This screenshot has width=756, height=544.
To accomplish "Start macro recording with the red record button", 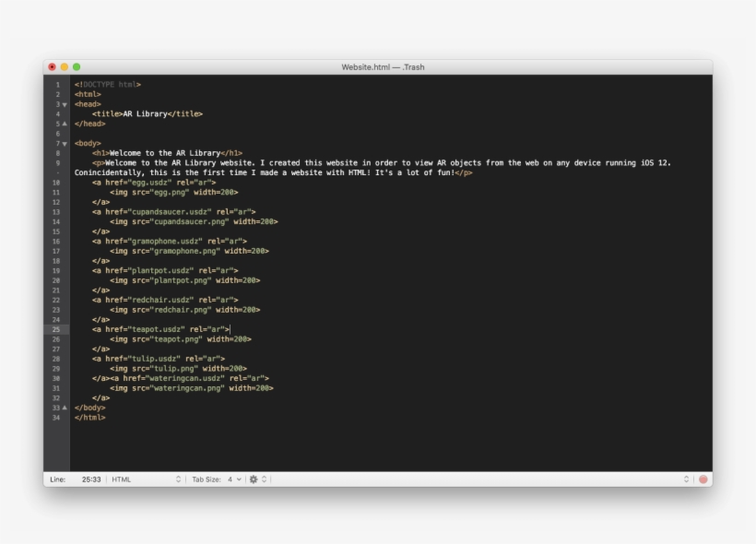I will coord(703,479).
